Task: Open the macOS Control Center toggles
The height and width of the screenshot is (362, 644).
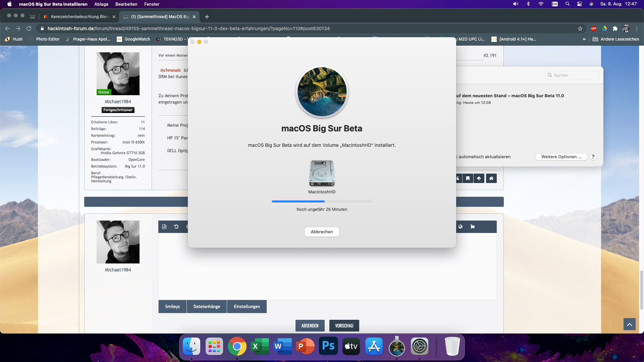Action: 579,4
